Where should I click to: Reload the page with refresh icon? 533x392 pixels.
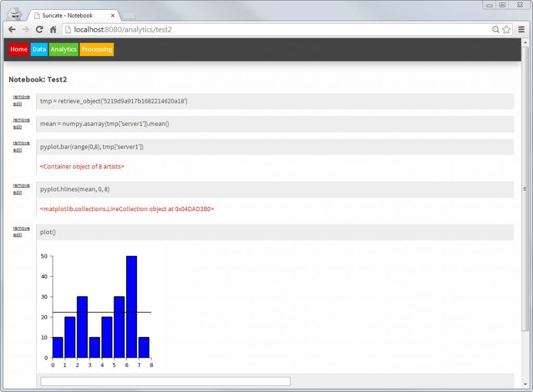tap(39, 30)
